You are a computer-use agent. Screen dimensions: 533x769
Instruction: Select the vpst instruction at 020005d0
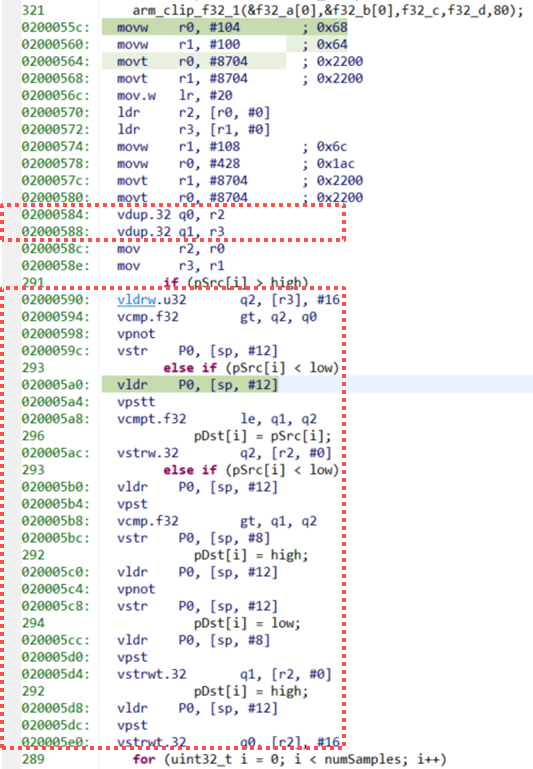point(132,657)
